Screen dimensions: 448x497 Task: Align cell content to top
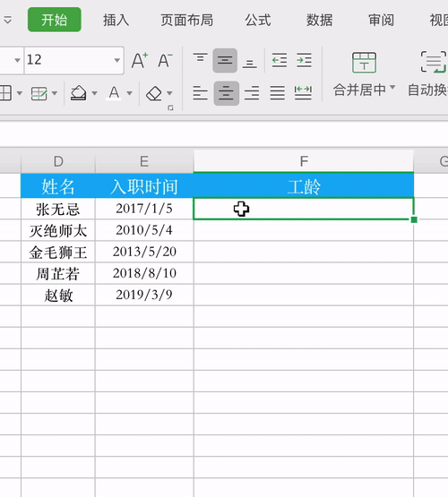201,58
